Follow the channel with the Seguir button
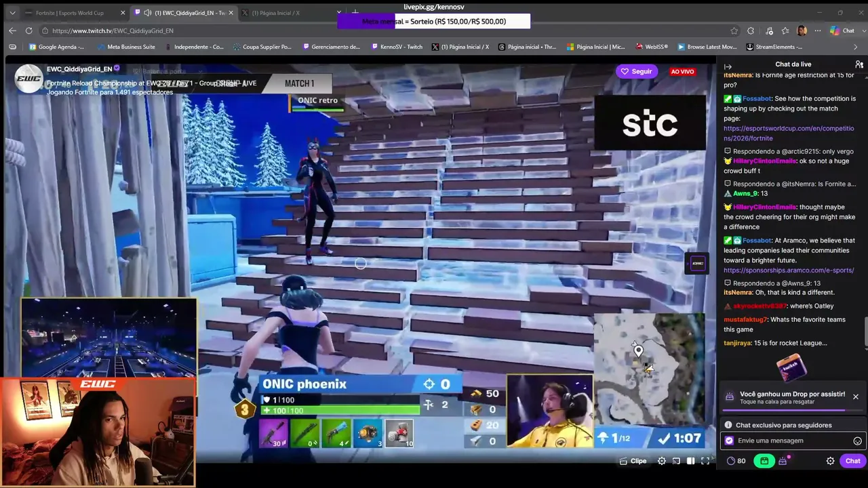This screenshot has height=488, width=868. pyautogui.click(x=636, y=71)
